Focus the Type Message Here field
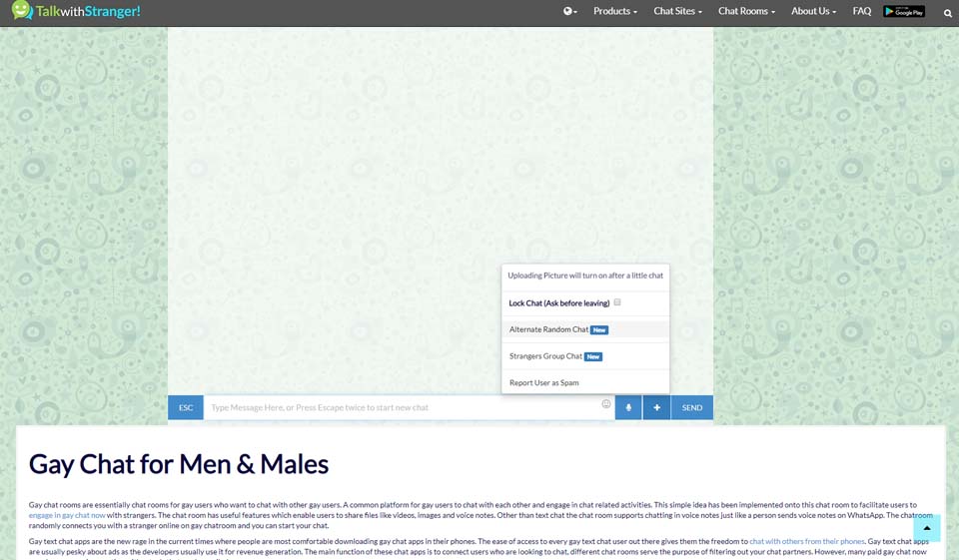 click(x=400, y=407)
